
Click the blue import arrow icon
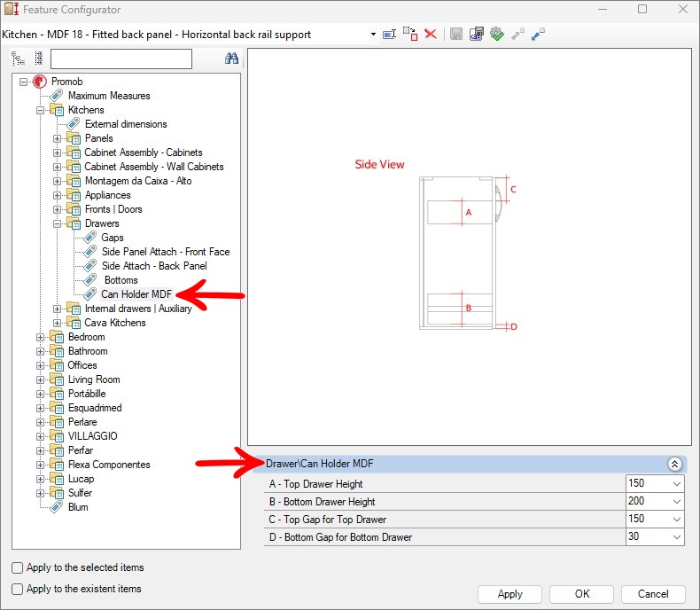click(x=538, y=34)
